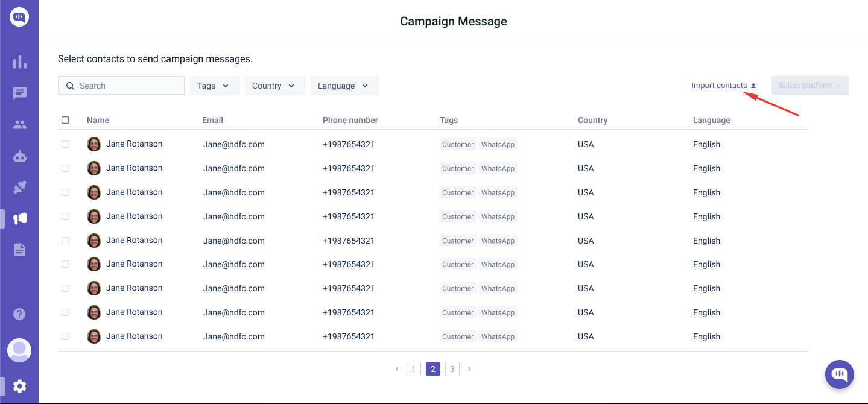Select the contacts icon in sidebar
Viewport: 868px width, 404px height.
19,124
